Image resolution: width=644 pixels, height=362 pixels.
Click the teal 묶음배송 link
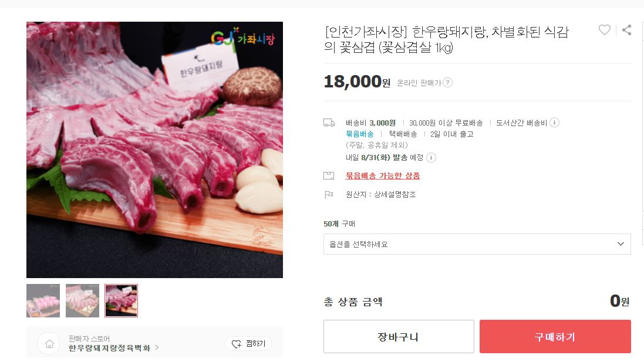(x=360, y=134)
